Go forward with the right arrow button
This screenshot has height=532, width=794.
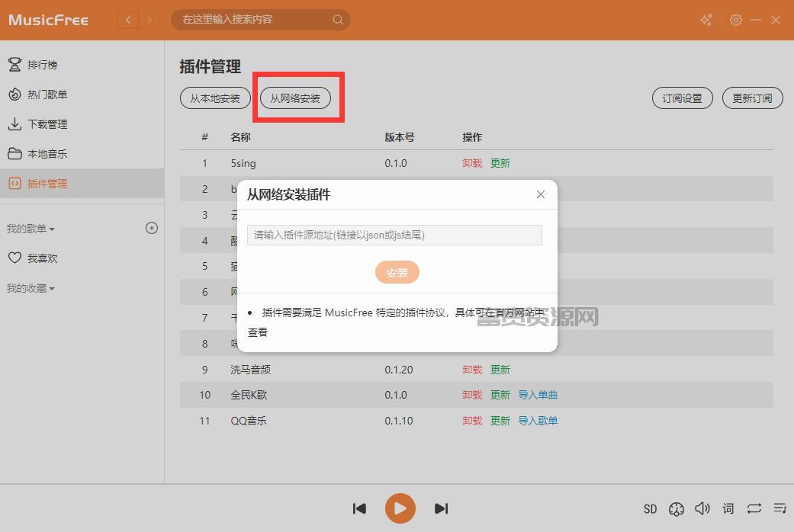coord(149,20)
